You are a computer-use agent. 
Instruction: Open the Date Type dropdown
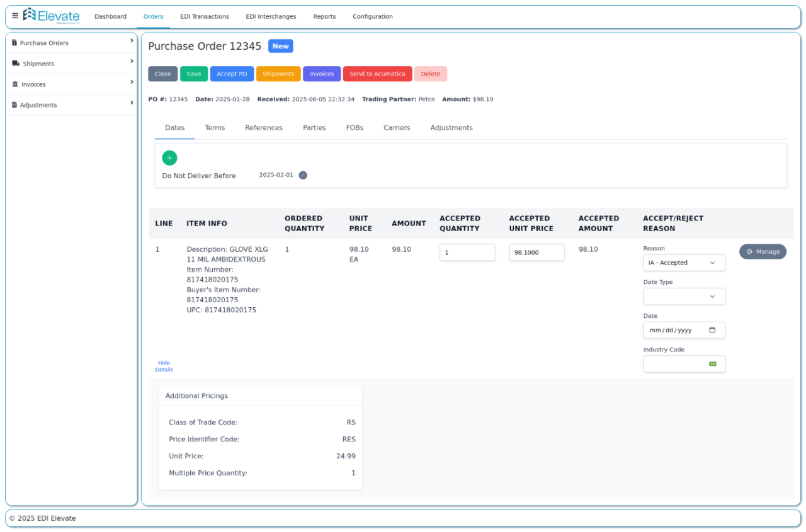(683, 297)
